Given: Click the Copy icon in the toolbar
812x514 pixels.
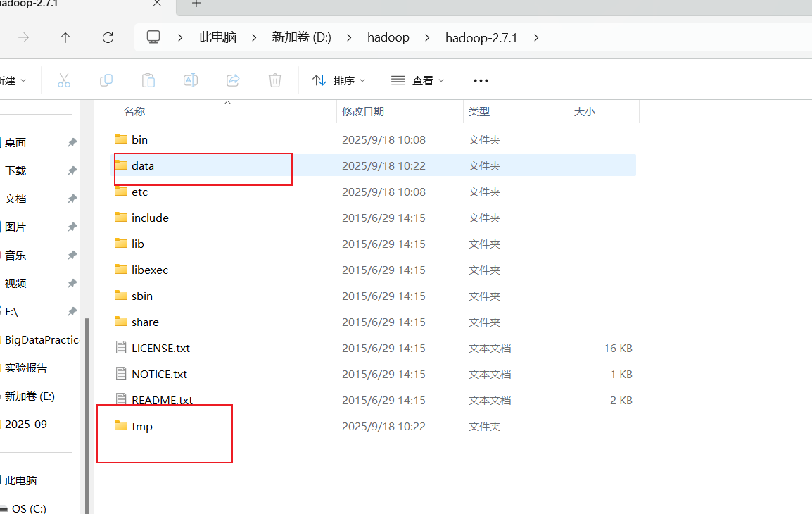Looking at the screenshot, I should [x=106, y=80].
